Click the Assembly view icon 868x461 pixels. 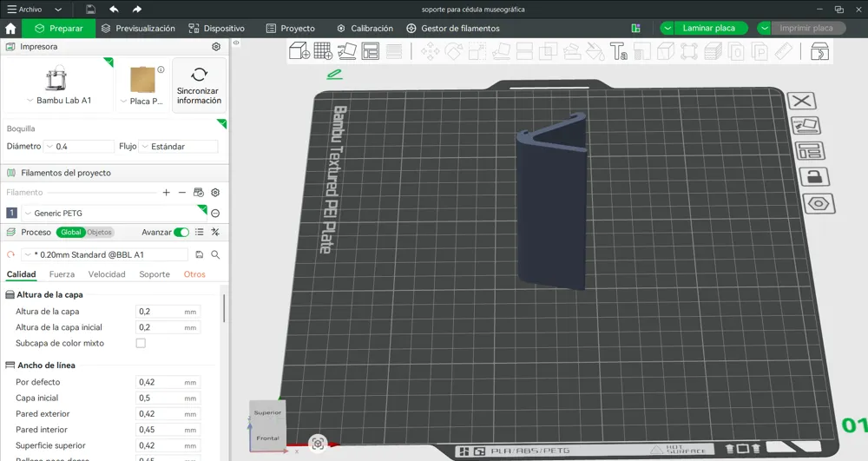[x=819, y=51]
